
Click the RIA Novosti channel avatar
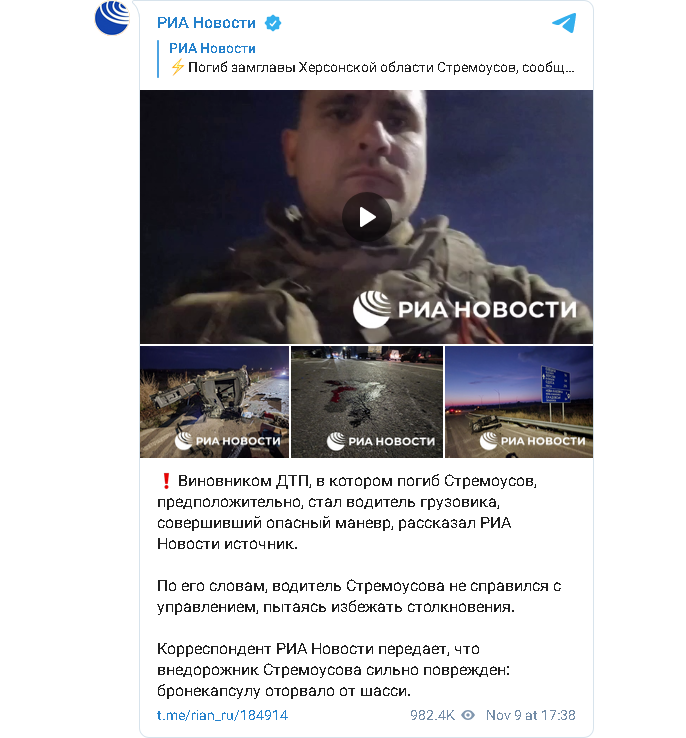tap(112, 18)
